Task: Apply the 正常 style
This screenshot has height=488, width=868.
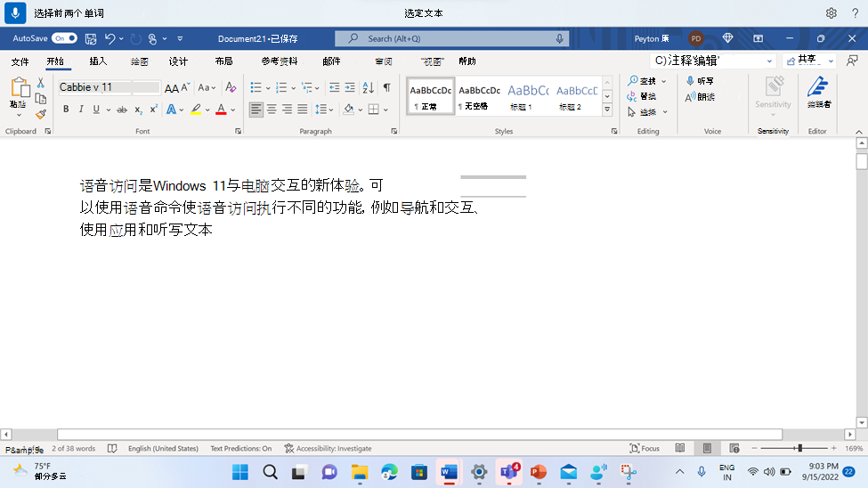Action: click(x=430, y=96)
